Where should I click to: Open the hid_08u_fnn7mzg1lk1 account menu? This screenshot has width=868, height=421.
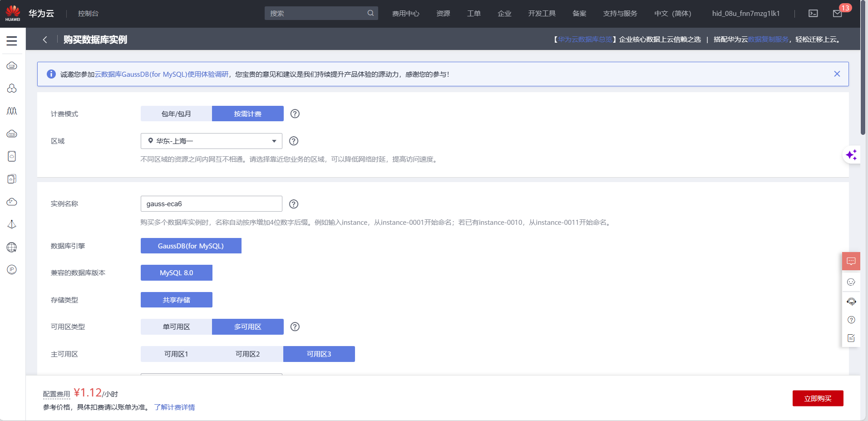(x=746, y=13)
